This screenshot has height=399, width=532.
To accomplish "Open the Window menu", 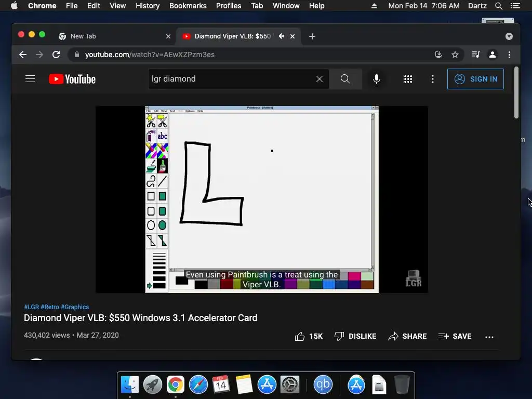I will 286,6.
